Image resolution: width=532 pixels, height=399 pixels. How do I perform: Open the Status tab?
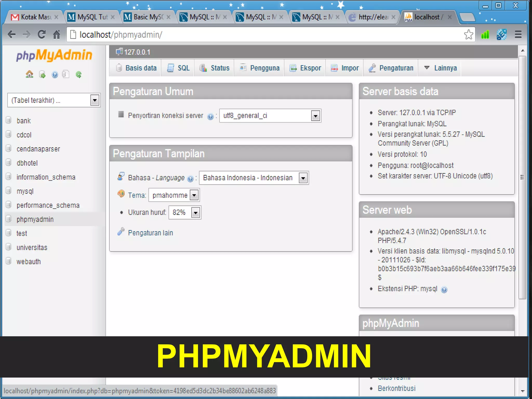coord(215,68)
